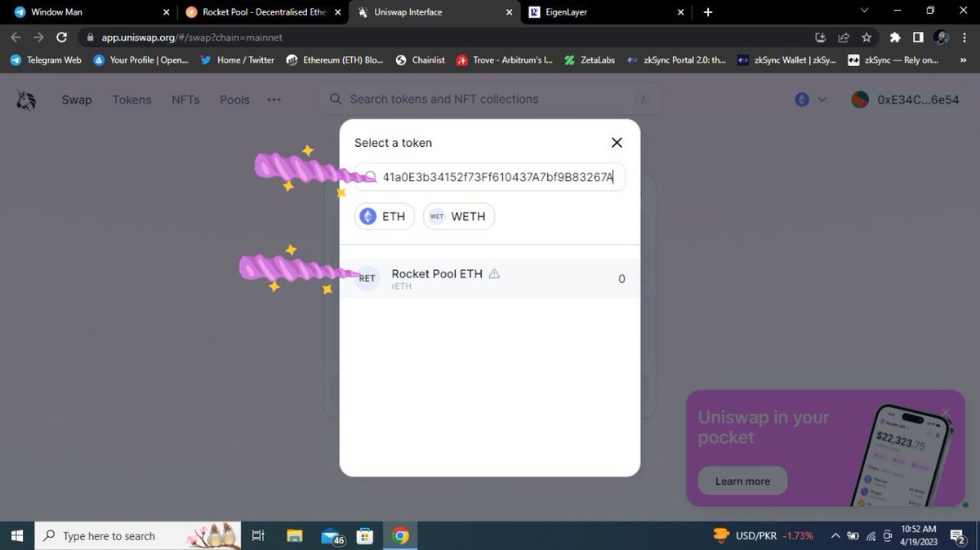The width and height of the screenshot is (980, 550).
Task: Dismiss the Uniswap in your pocket banner
Action: click(946, 412)
